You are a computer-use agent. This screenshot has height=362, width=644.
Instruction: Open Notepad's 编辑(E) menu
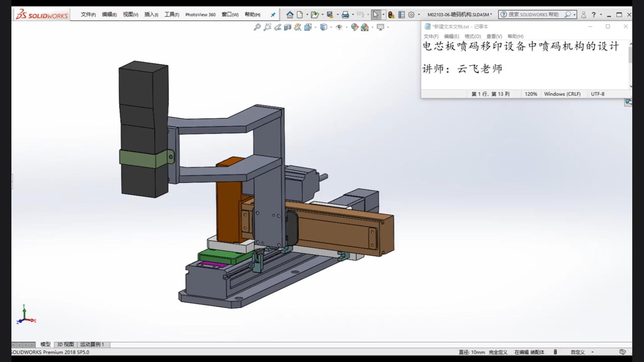[x=451, y=36]
